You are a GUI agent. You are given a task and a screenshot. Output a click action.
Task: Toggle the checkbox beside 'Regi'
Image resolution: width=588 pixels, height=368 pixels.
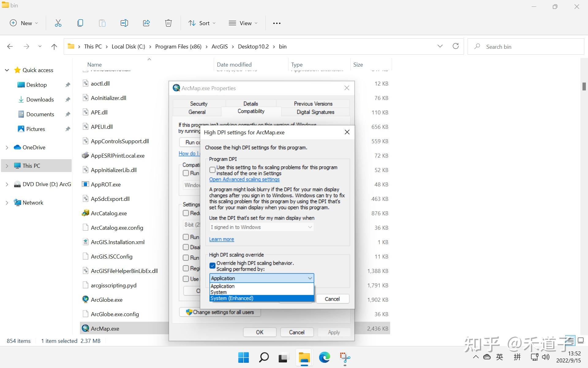click(186, 268)
